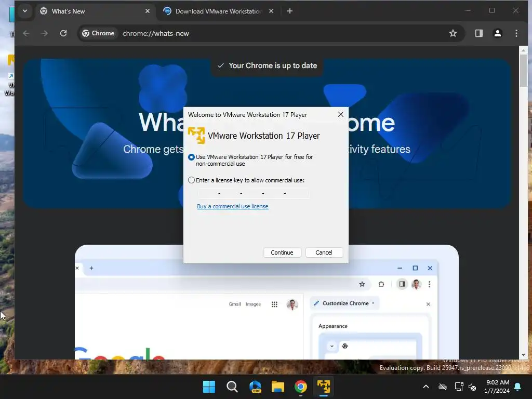Viewport: 532px width, 399px height.
Task: Click the extensions puzzle icon in preview
Action: point(381,284)
